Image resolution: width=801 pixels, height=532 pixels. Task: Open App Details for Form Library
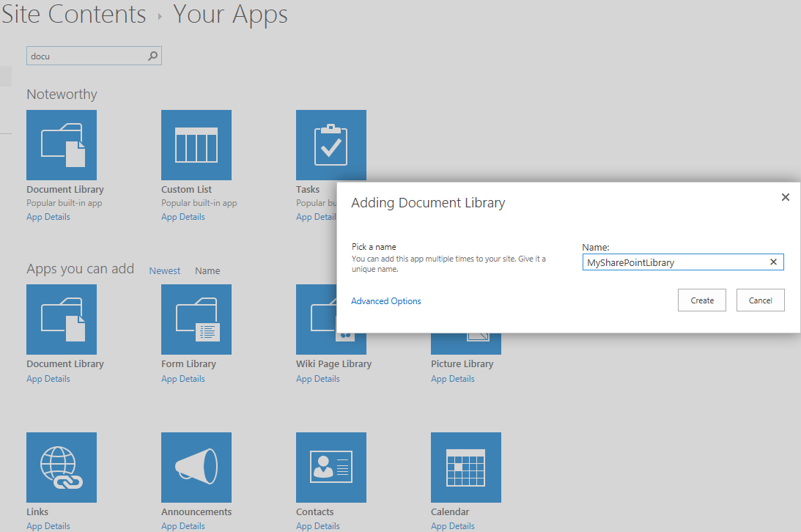183,379
